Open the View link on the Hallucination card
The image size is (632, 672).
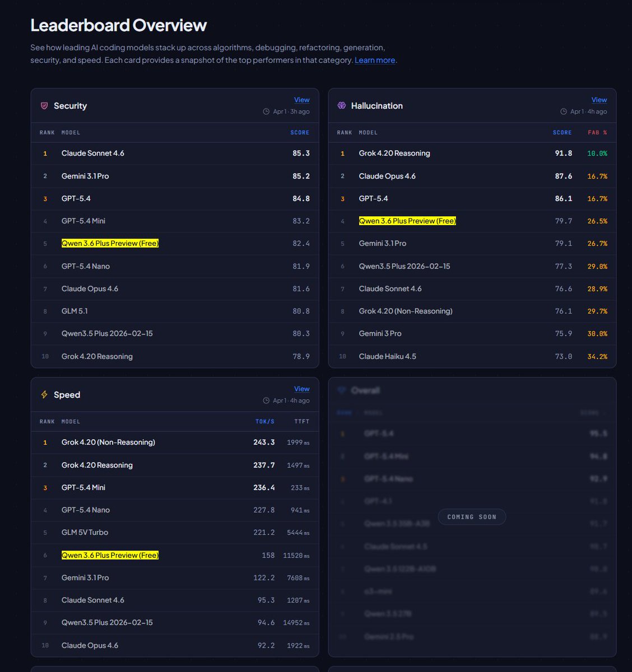(599, 100)
